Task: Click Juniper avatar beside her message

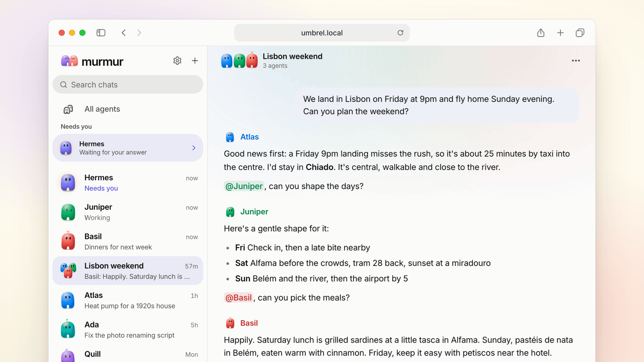Action: tap(230, 212)
